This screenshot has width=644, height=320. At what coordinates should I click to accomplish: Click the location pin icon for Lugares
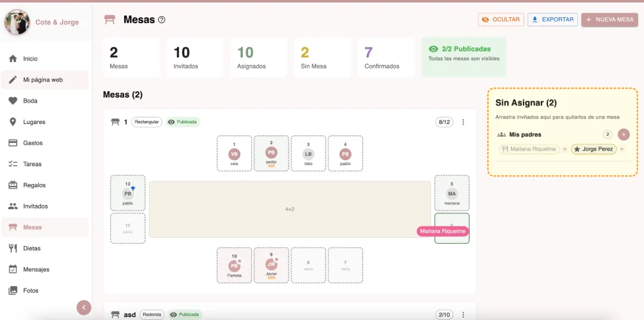[x=13, y=122]
